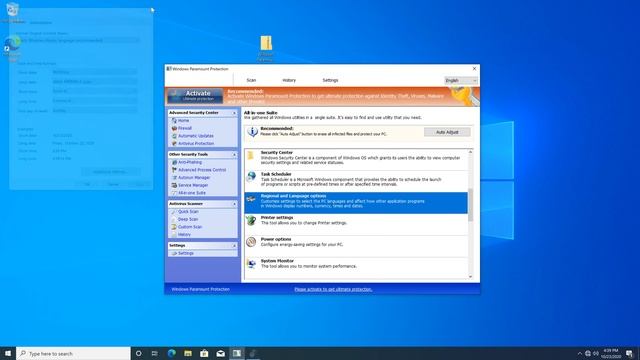Click the System Monitor icon
Viewport: 640px width, 360px height.
pos(251,263)
